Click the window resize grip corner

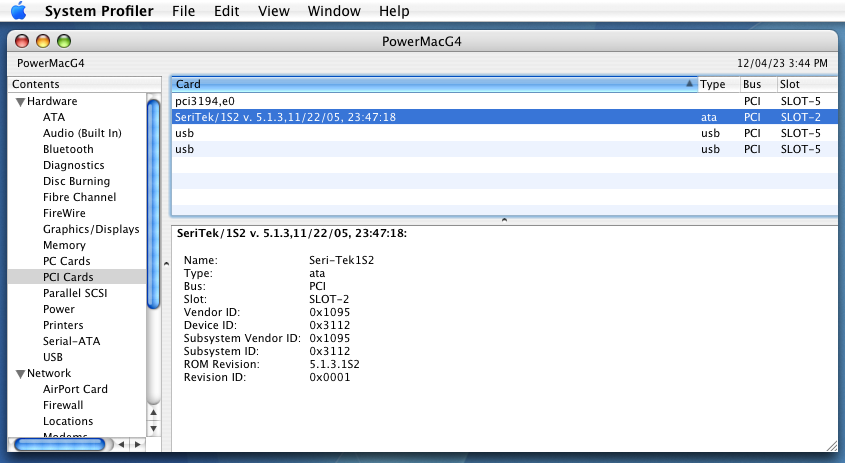pyautogui.click(x=832, y=446)
